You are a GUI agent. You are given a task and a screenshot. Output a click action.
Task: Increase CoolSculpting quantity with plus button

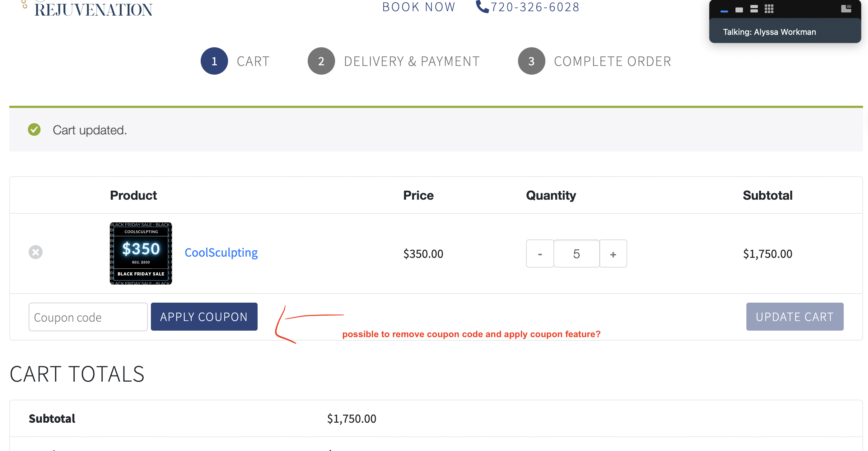coord(613,253)
